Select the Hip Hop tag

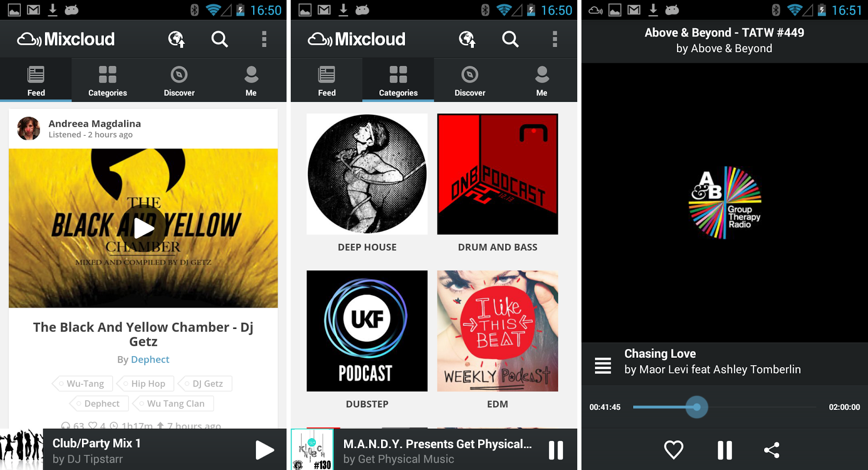point(145,383)
